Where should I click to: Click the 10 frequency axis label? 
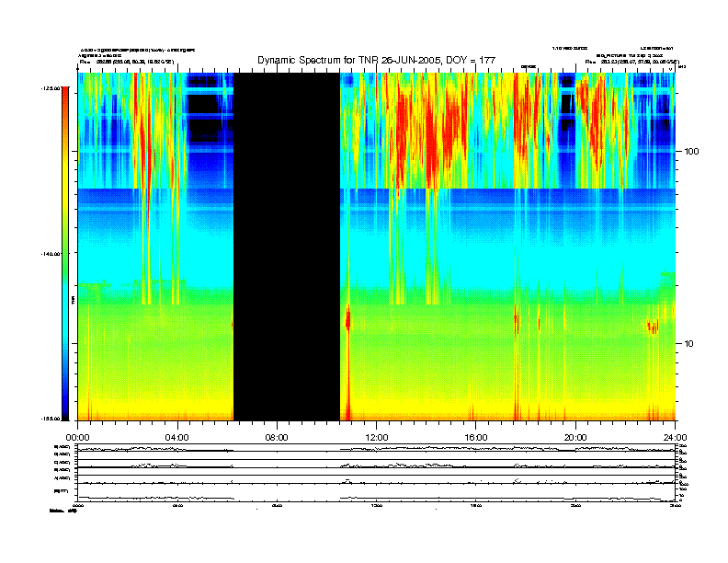click(x=689, y=344)
